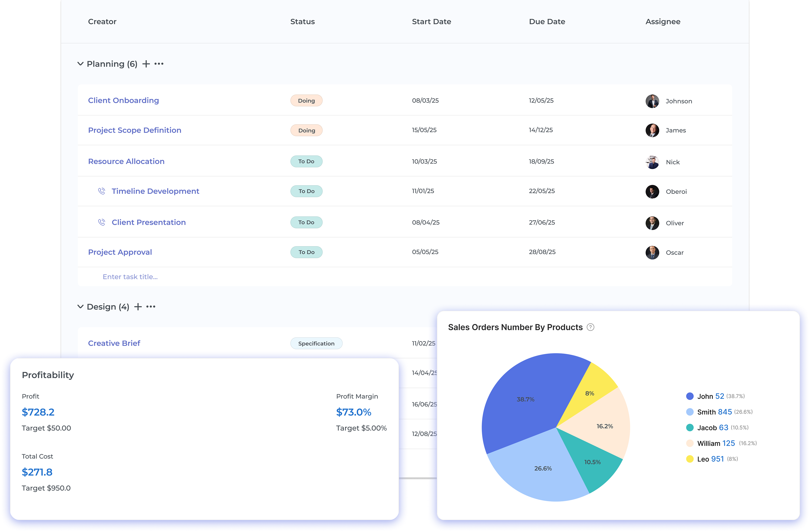Click Oscar's avatar on Project Approval
Screen dimensions: 810x532
click(652, 252)
